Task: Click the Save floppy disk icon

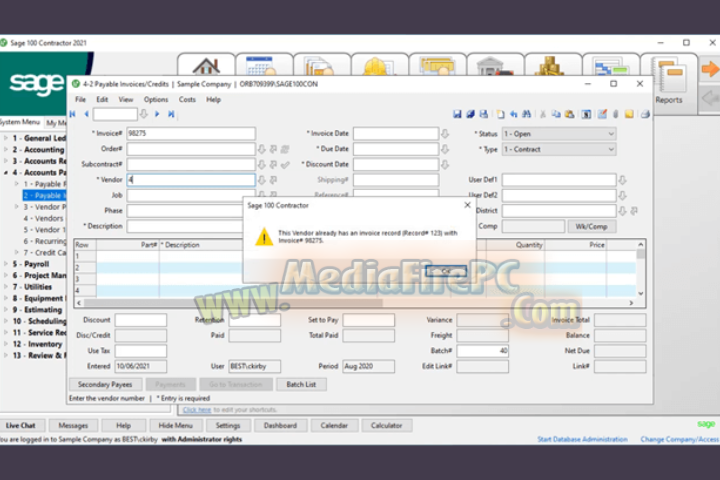Action: [x=457, y=114]
